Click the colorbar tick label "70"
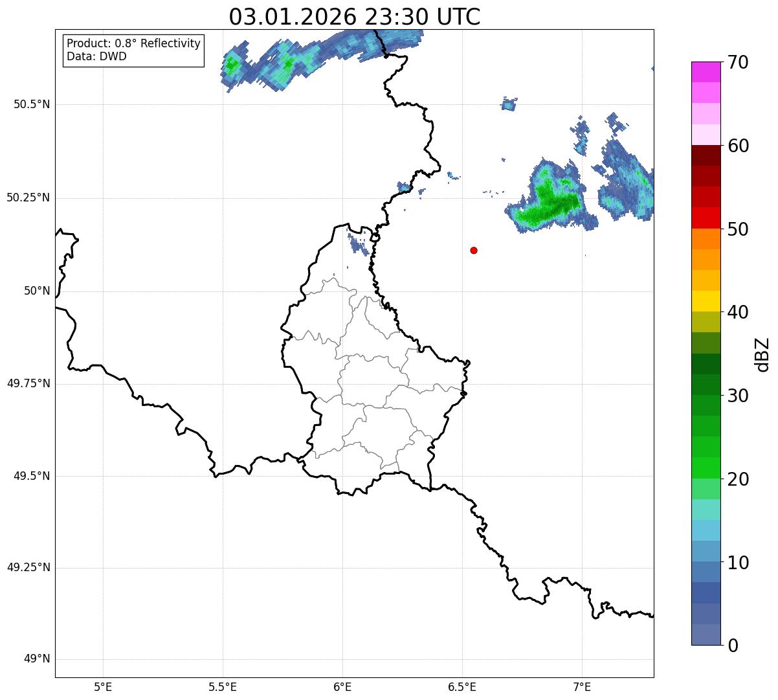This screenshot has height=700, width=778. point(738,62)
